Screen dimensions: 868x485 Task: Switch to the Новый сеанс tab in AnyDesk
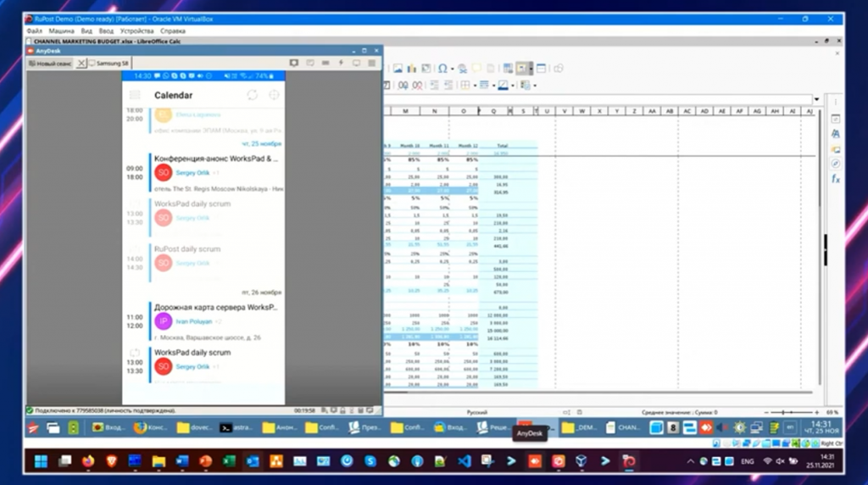click(50, 63)
